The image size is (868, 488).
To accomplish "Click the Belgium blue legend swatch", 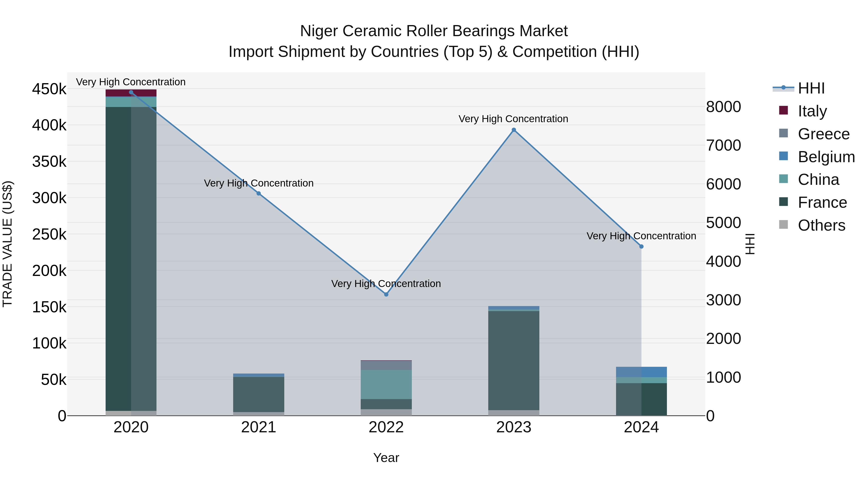I will (783, 156).
